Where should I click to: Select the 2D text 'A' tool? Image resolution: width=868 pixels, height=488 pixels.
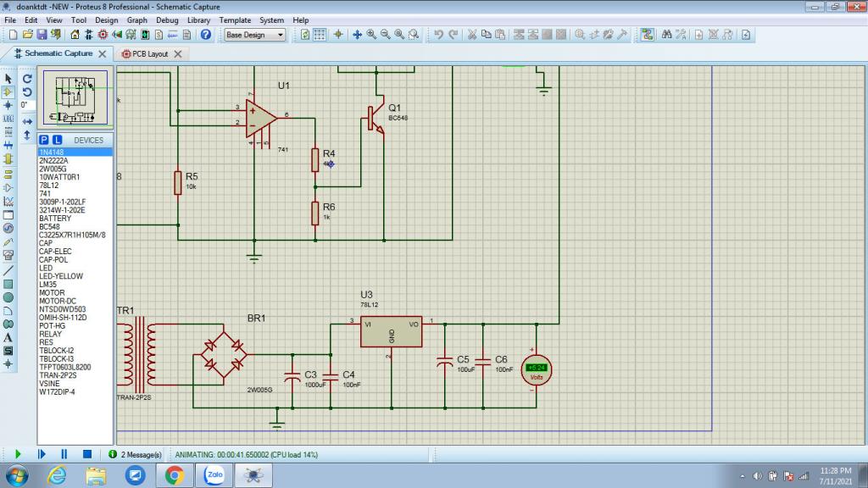pyautogui.click(x=8, y=337)
